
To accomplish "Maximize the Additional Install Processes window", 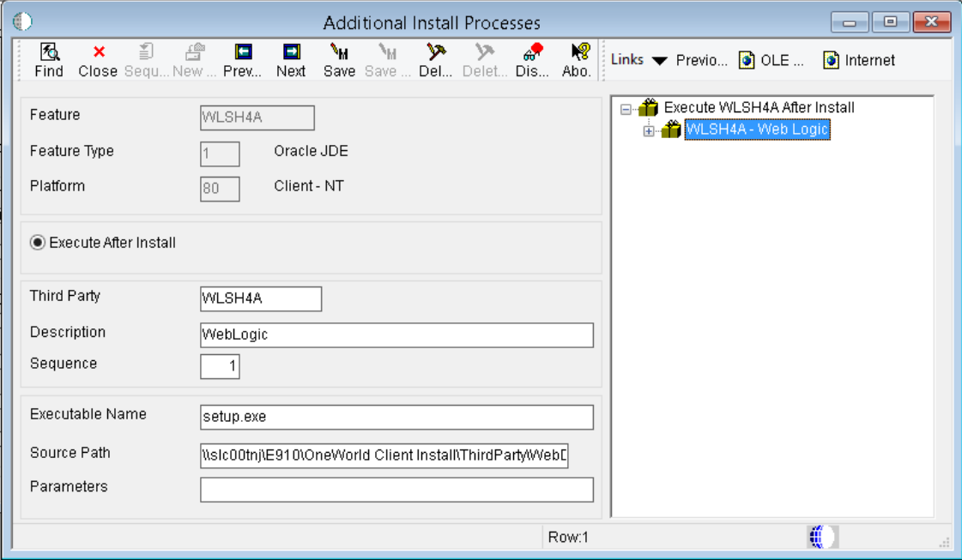I will click(890, 22).
